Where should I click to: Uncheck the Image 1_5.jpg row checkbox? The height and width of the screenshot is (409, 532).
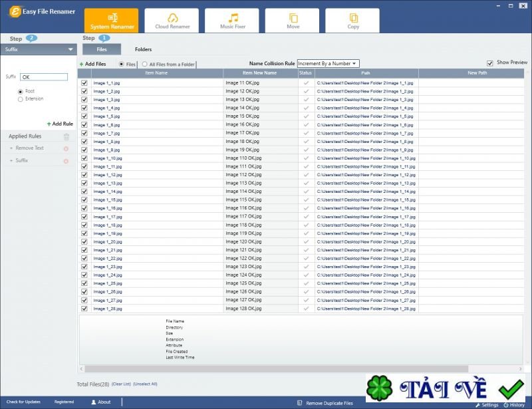84,116
